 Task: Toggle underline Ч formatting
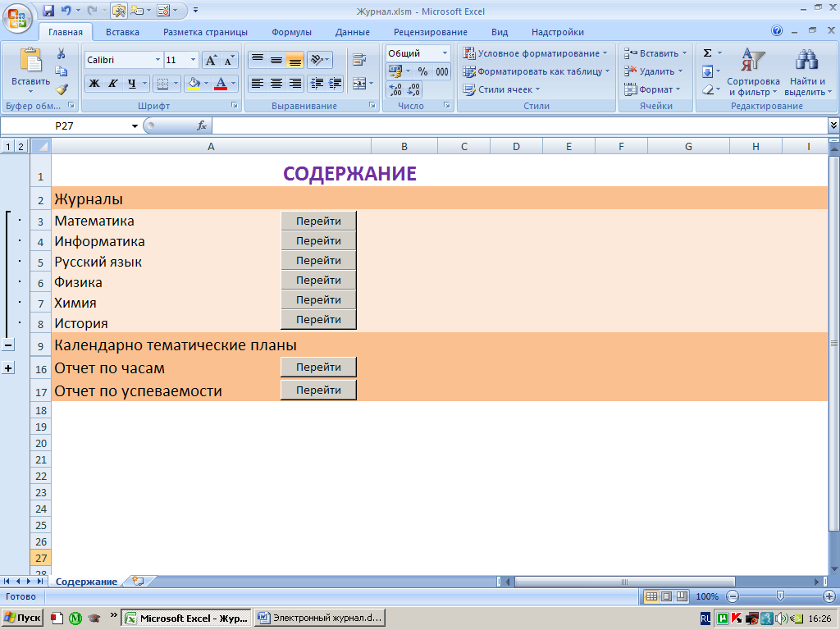pyautogui.click(x=131, y=84)
